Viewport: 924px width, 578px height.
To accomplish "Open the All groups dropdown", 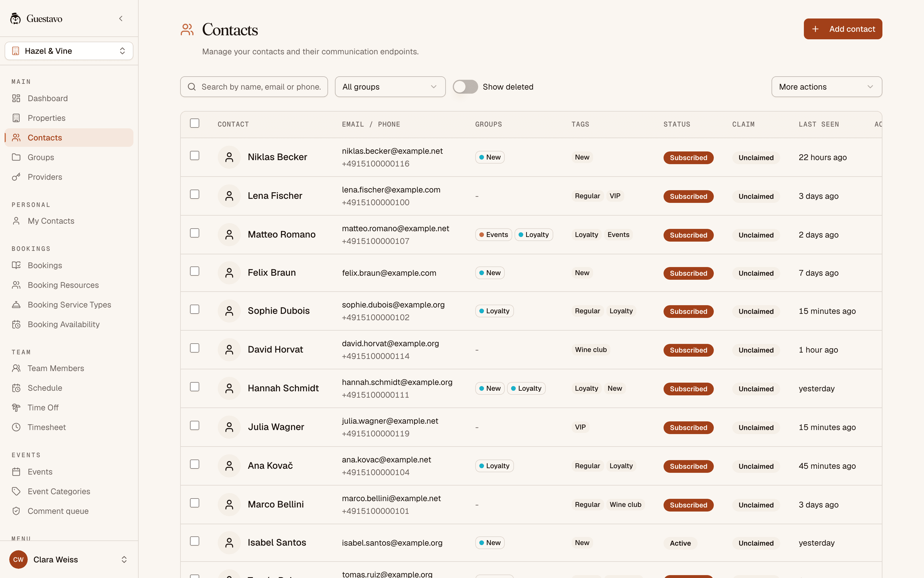I will click(x=390, y=87).
